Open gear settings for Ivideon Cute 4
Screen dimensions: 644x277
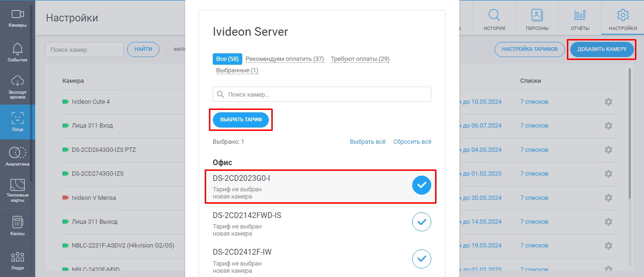coord(608,102)
